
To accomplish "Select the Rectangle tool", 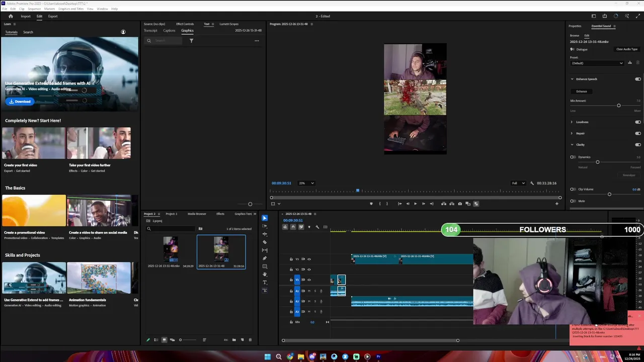I will [x=265, y=266].
